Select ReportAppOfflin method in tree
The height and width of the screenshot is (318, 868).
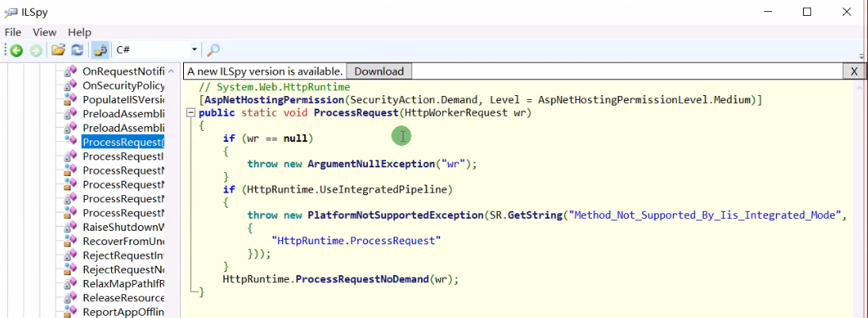[x=124, y=312]
